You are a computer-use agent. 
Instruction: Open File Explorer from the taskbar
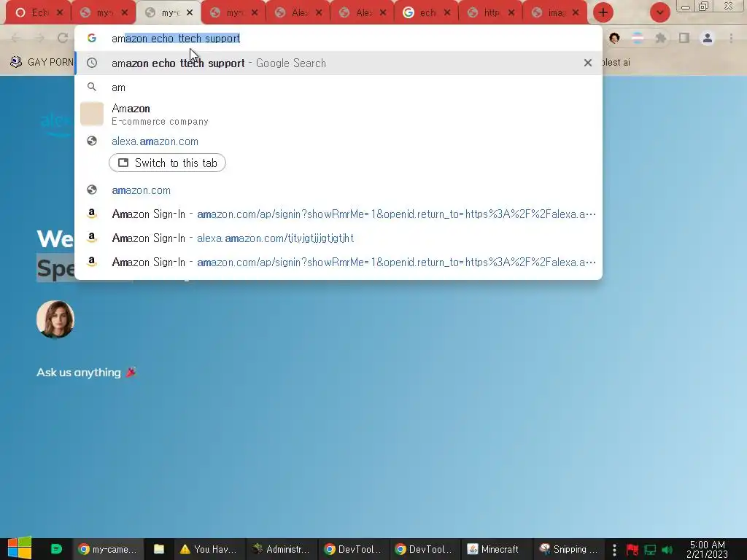[158, 549]
